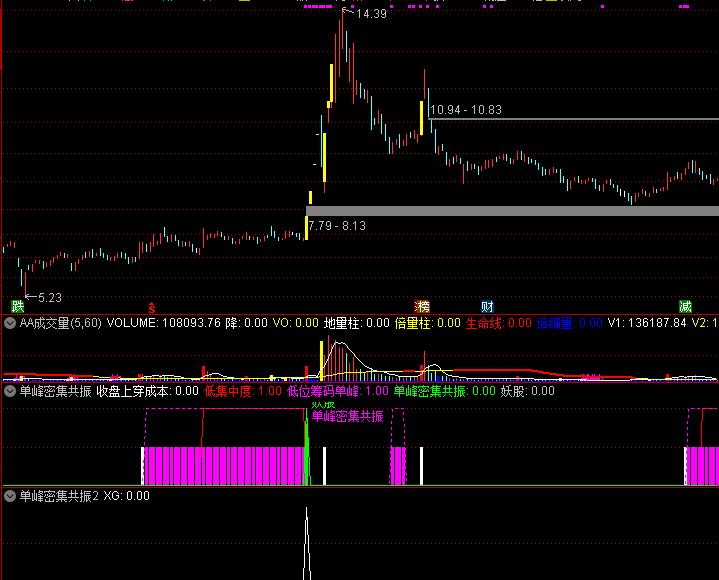The image size is (719, 580).
Task: Click the 14.39 high price label
Action: click(371, 14)
